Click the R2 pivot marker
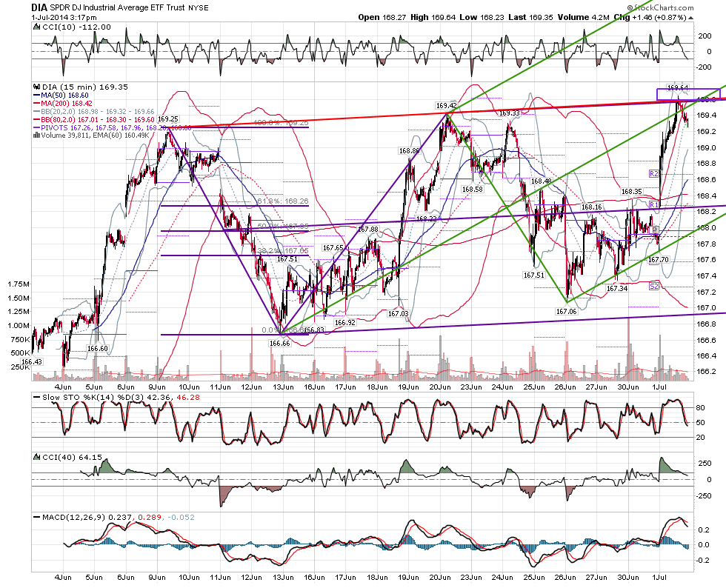Screen dimensions: 726x588 653,173
